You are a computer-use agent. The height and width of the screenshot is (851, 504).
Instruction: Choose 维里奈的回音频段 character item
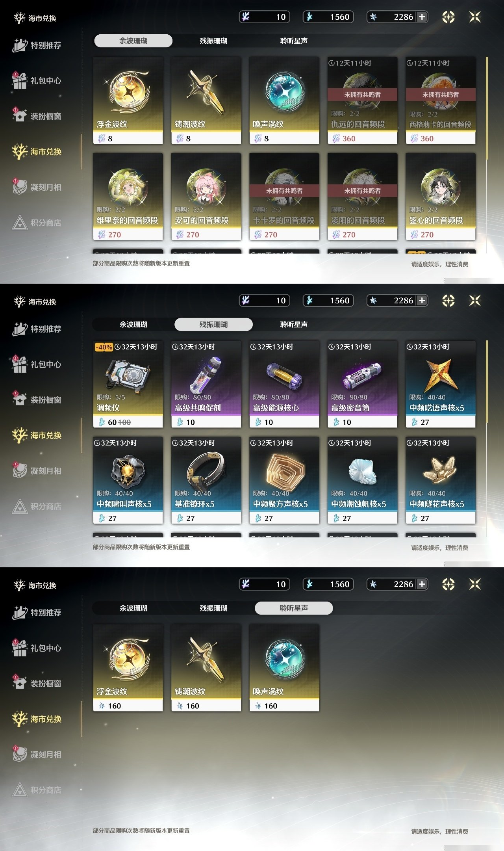128,197
